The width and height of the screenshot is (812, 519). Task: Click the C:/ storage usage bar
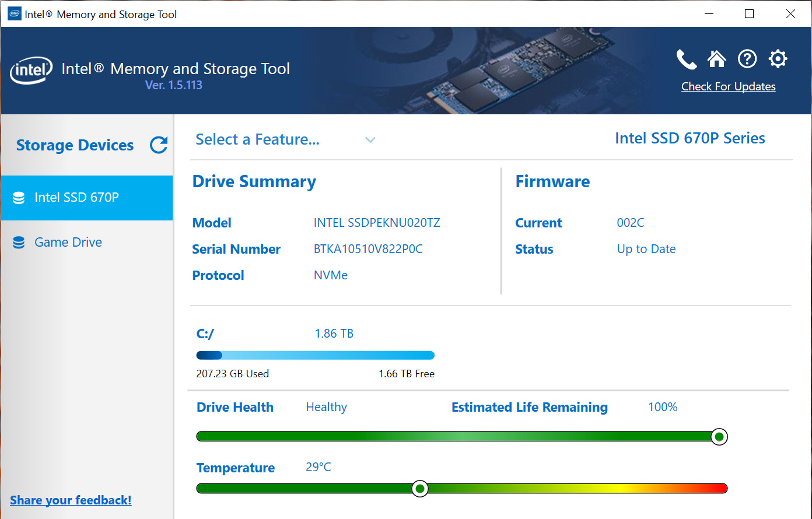315,356
